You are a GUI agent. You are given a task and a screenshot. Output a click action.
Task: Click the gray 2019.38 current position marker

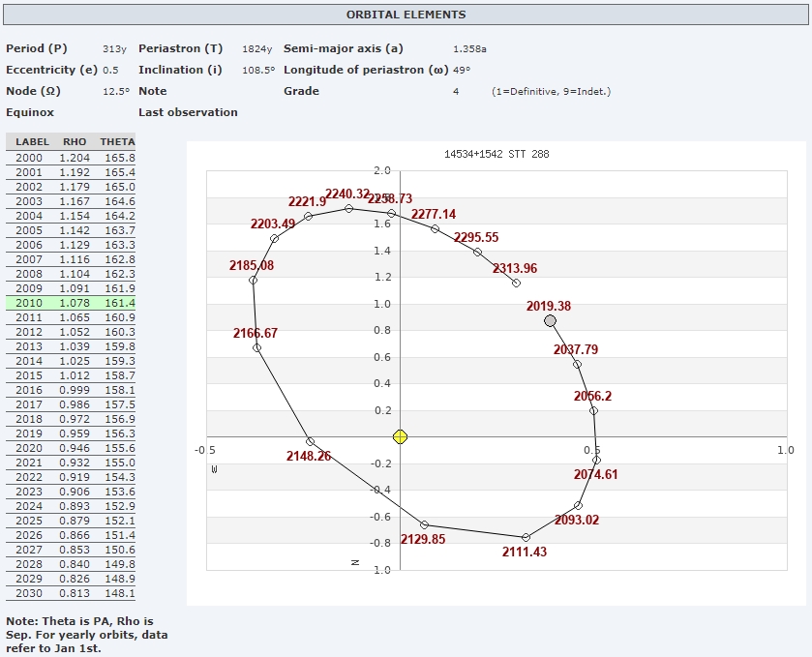point(551,320)
